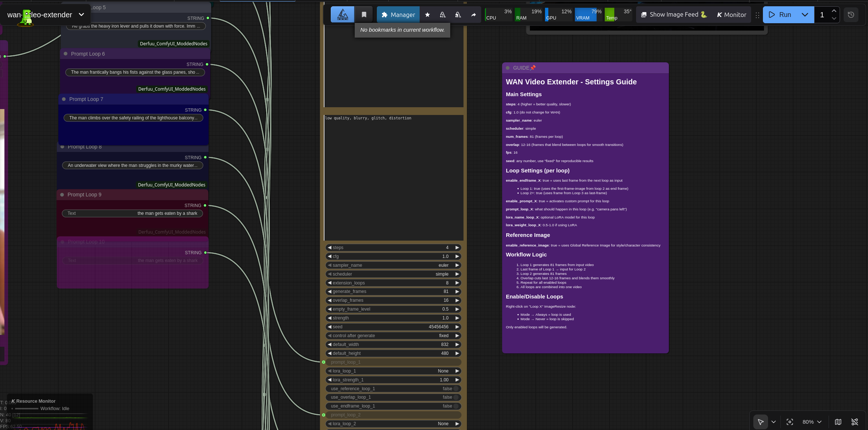The image size is (868, 430).
Task: Open the Monitor menu item
Action: [x=732, y=15]
